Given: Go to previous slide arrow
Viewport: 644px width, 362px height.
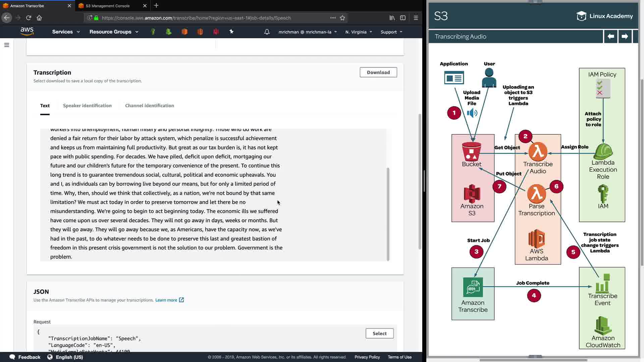Looking at the screenshot, I should 610,36.
